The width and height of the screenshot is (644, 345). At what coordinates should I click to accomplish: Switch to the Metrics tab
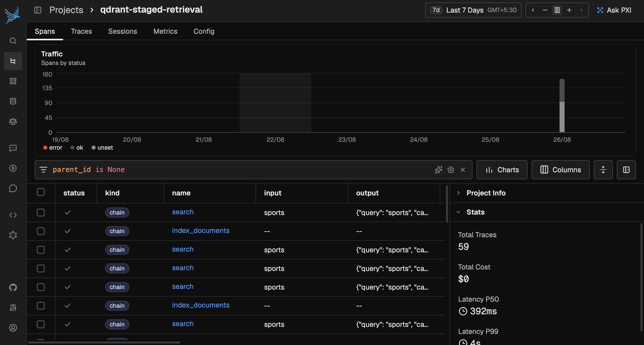tap(165, 31)
